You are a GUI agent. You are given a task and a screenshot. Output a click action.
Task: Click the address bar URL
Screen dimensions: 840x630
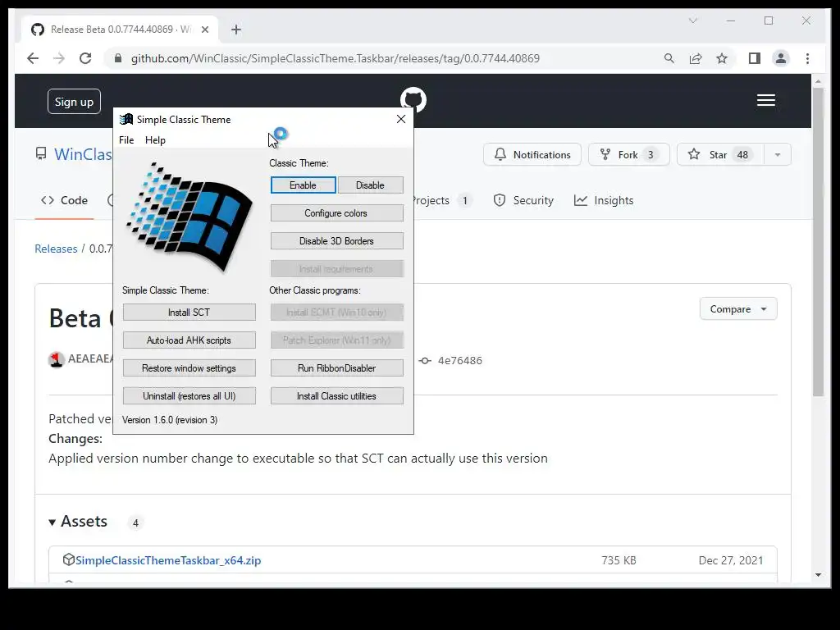point(336,58)
